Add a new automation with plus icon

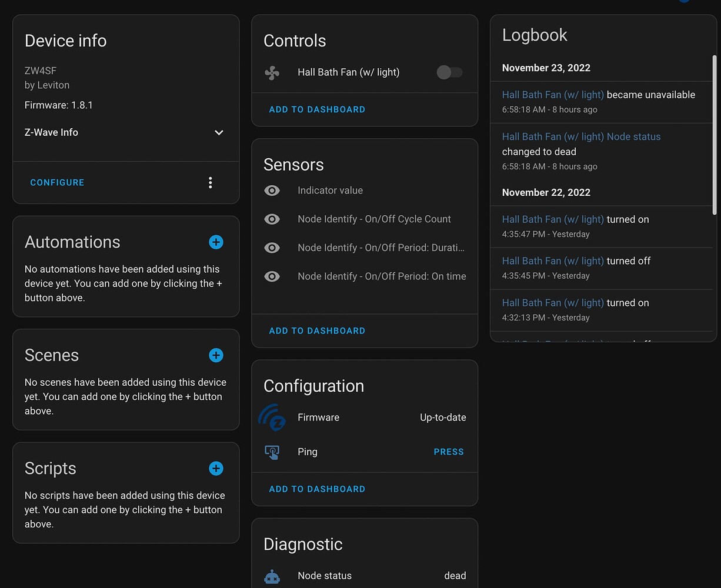click(x=216, y=242)
